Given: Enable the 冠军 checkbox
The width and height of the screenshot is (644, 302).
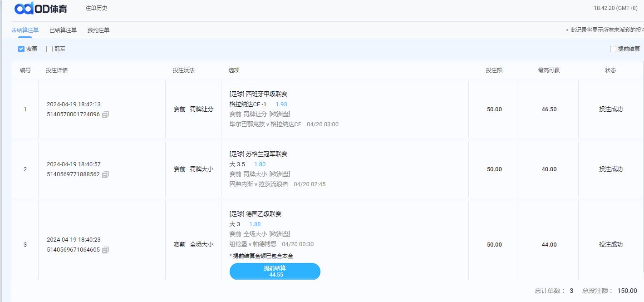Looking at the screenshot, I should [x=49, y=49].
